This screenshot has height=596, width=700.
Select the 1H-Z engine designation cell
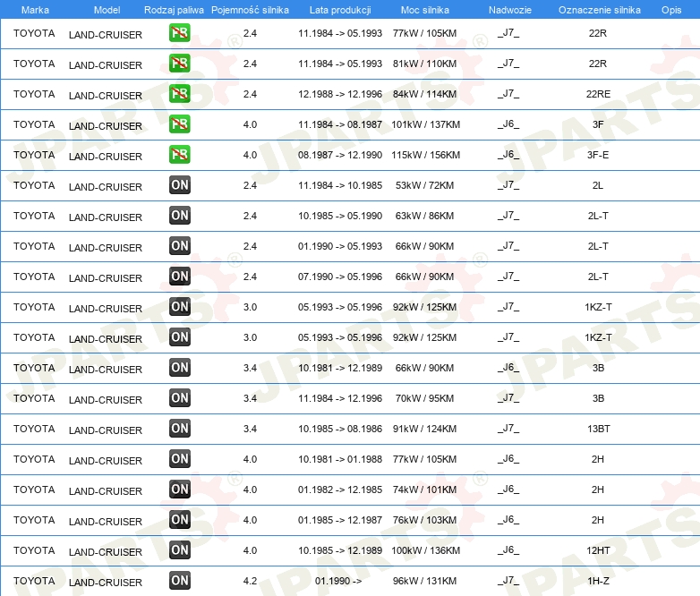598,581
